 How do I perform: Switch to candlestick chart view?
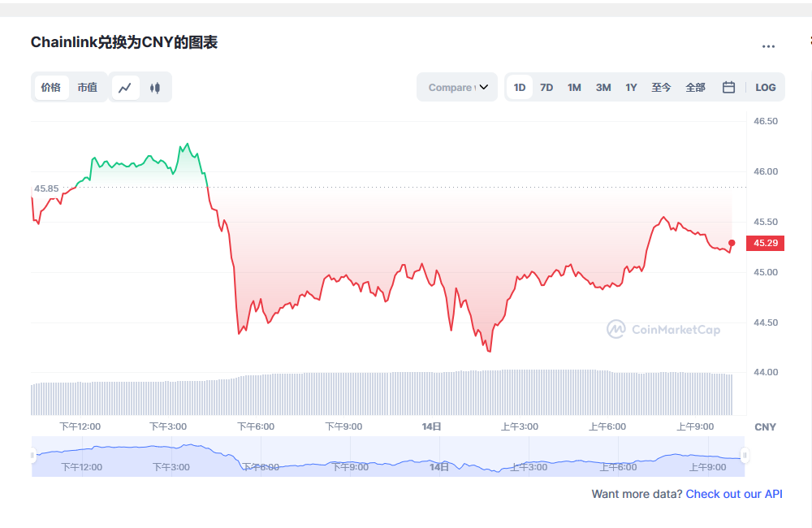coord(154,88)
